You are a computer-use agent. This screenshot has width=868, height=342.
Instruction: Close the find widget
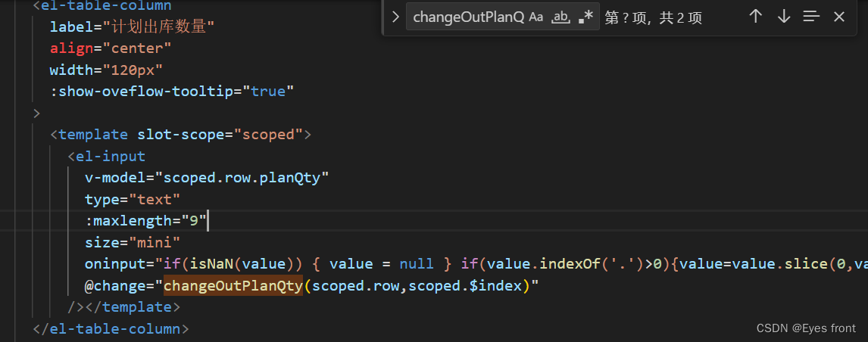[838, 17]
